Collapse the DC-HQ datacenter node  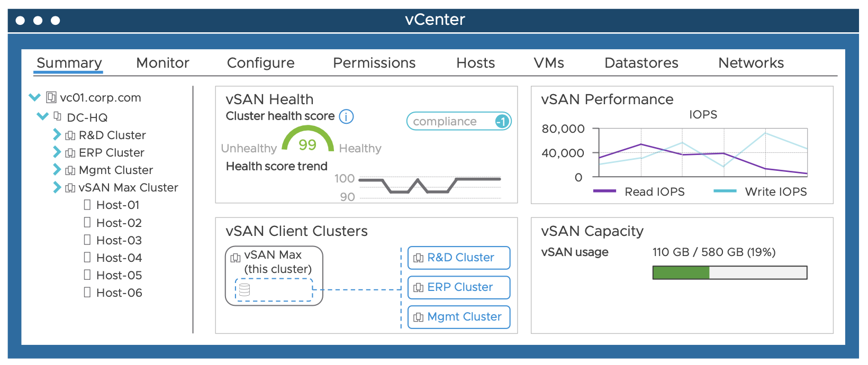coord(42,117)
